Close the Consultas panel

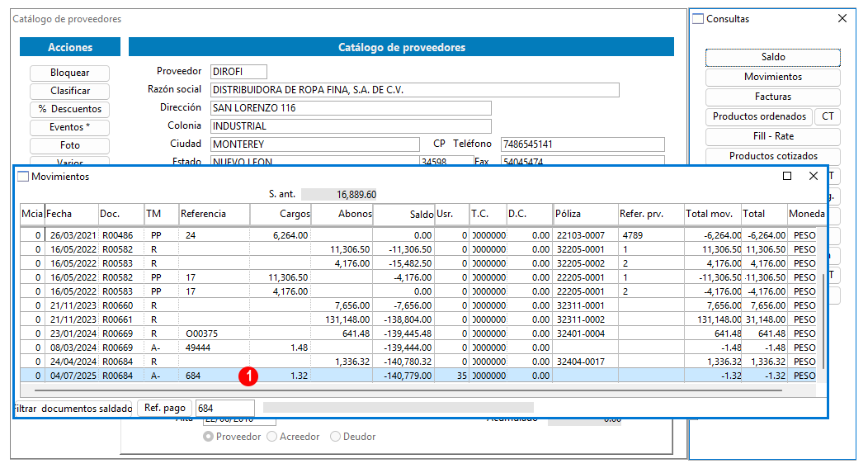click(842, 18)
